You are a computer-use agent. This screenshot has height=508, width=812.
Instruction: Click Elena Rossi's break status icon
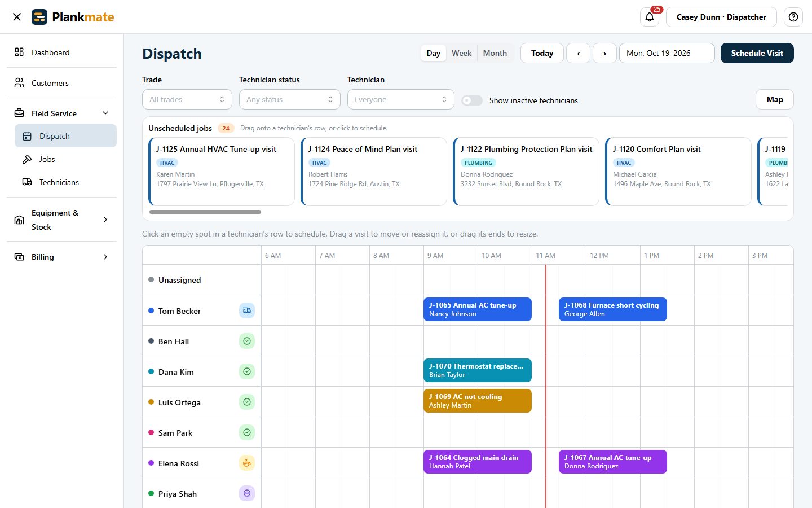coord(247,463)
